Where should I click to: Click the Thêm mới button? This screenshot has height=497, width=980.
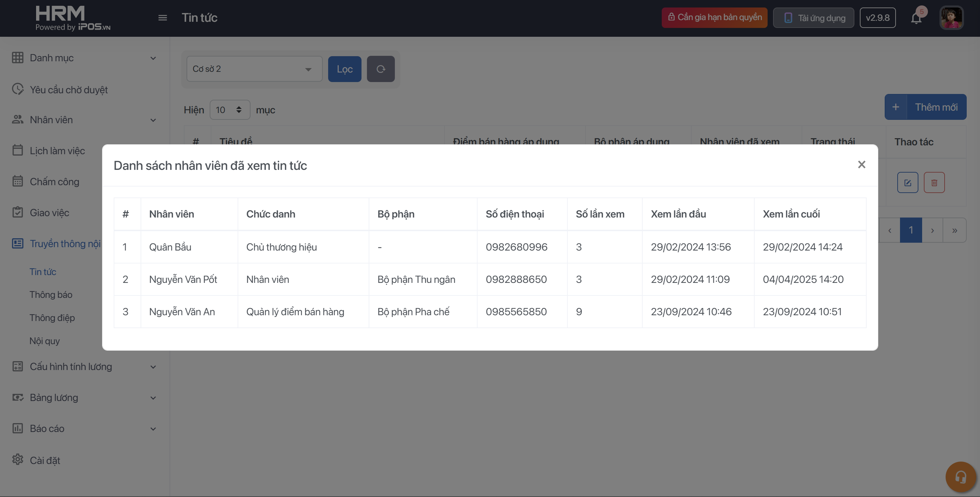pos(925,107)
